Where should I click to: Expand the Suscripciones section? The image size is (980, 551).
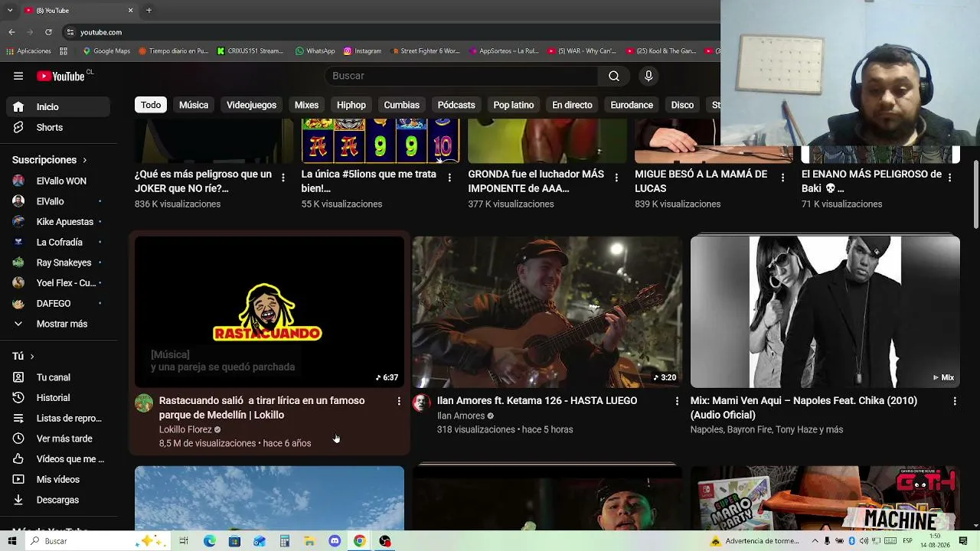click(x=50, y=160)
